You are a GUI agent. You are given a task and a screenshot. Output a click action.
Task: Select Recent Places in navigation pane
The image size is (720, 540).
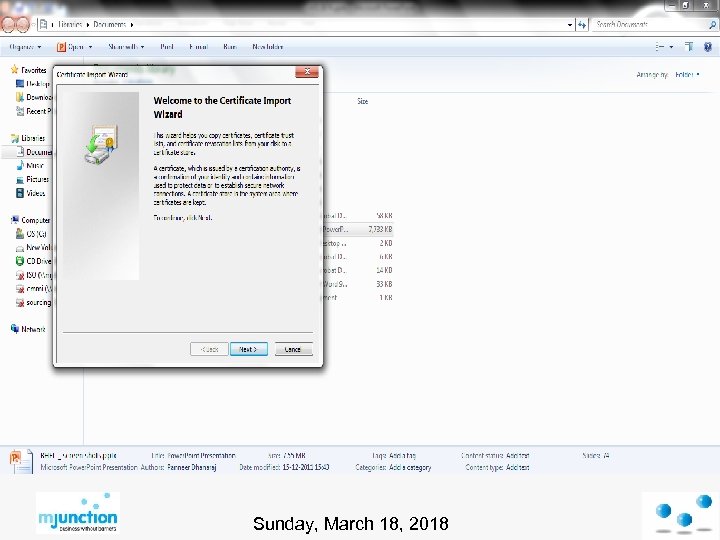[x=39, y=111]
